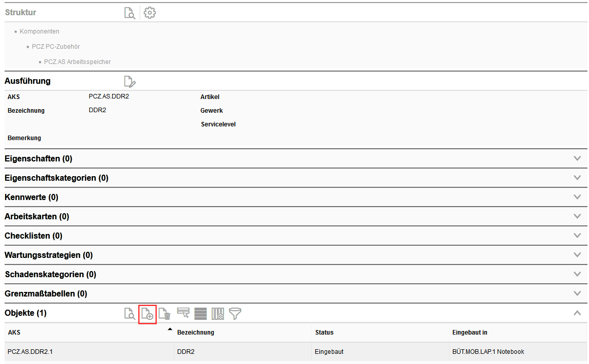Click the edit icon next to Ausführung
The width and height of the screenshot is (589, 364).
pyautogui.click(x=130, y=81)
